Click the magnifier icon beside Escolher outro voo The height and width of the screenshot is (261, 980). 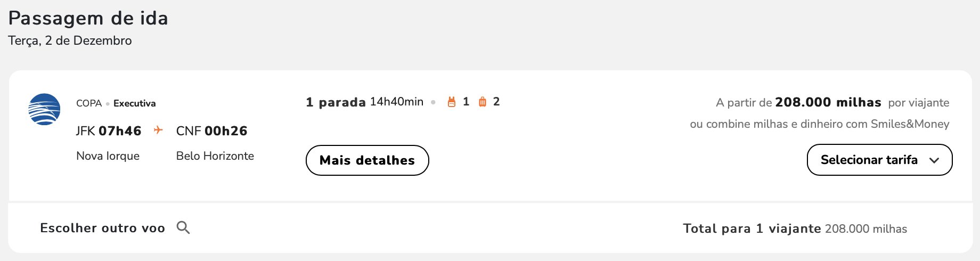tap(183, 228)
